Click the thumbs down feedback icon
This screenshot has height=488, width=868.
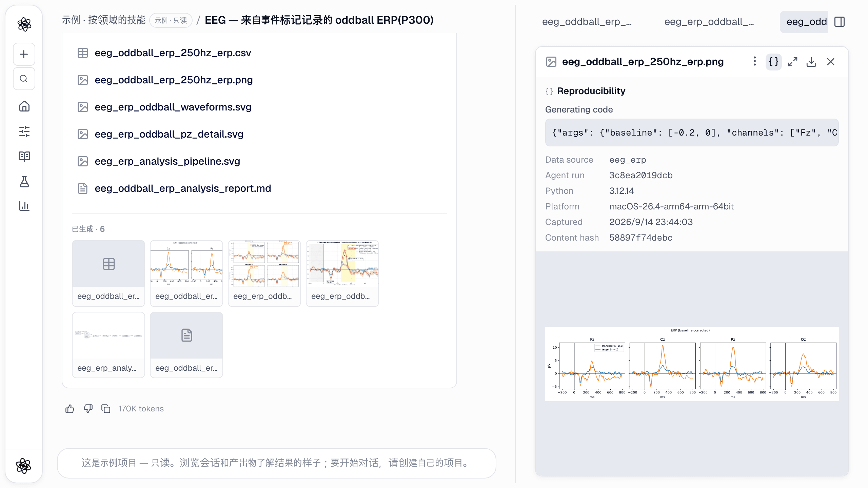88,409
